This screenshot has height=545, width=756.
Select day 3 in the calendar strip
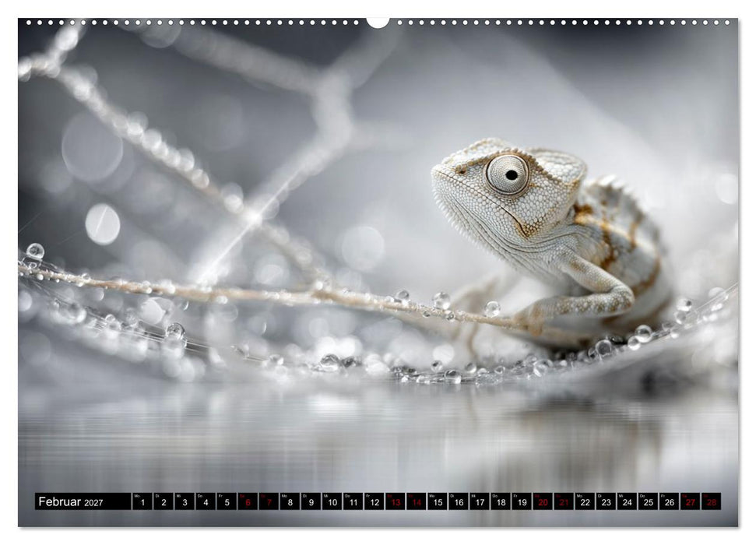click(x=185, y=501)
